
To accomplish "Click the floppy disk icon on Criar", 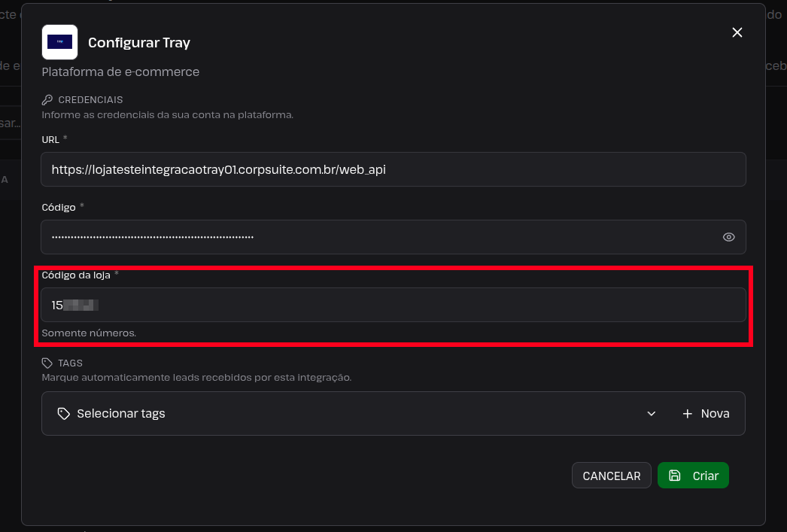I will point(675,476).
